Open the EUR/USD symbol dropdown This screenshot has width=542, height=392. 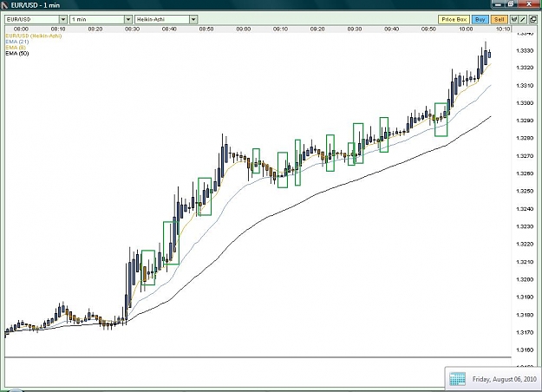tap(36, 19)
